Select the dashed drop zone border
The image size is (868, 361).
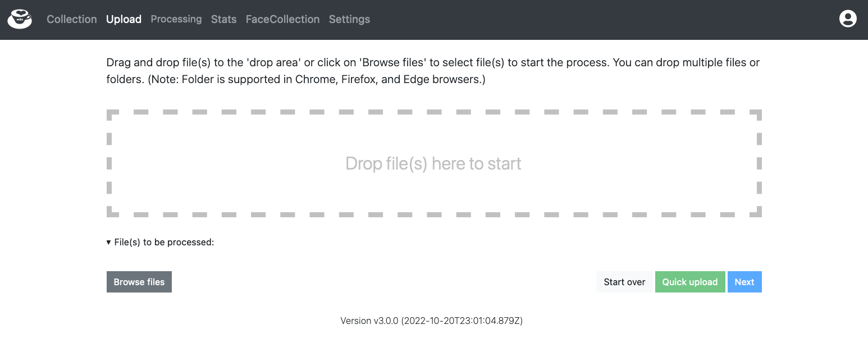point(433,112)
